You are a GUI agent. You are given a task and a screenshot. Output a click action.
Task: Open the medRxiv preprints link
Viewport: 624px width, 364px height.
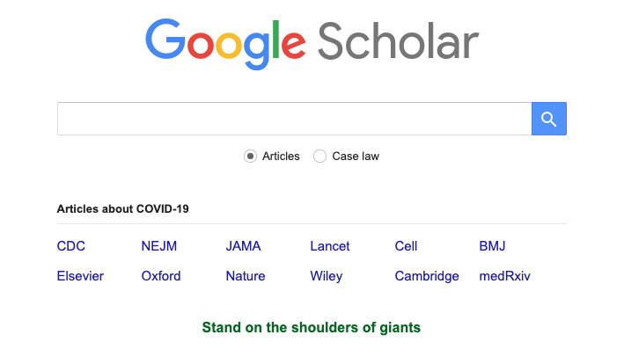pos(504,276)
